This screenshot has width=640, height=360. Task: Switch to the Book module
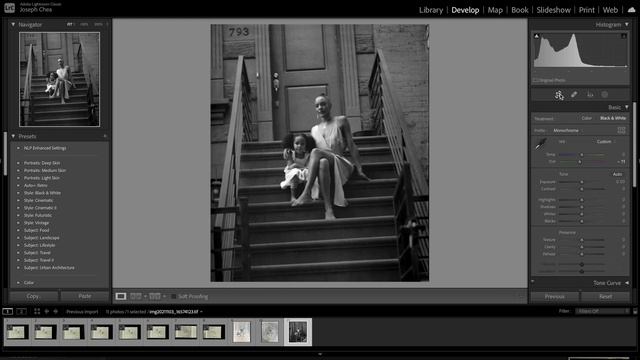coord(520,10)
